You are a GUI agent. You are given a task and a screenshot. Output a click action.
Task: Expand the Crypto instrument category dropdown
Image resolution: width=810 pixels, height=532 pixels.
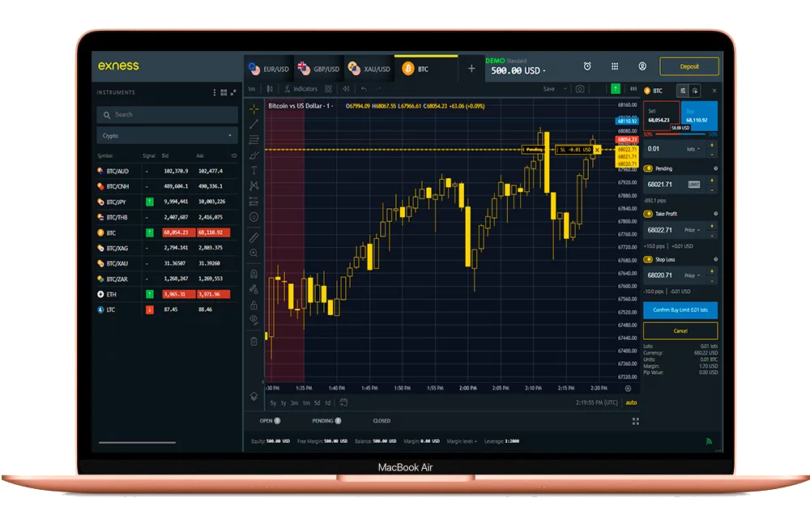pos(166,136)
